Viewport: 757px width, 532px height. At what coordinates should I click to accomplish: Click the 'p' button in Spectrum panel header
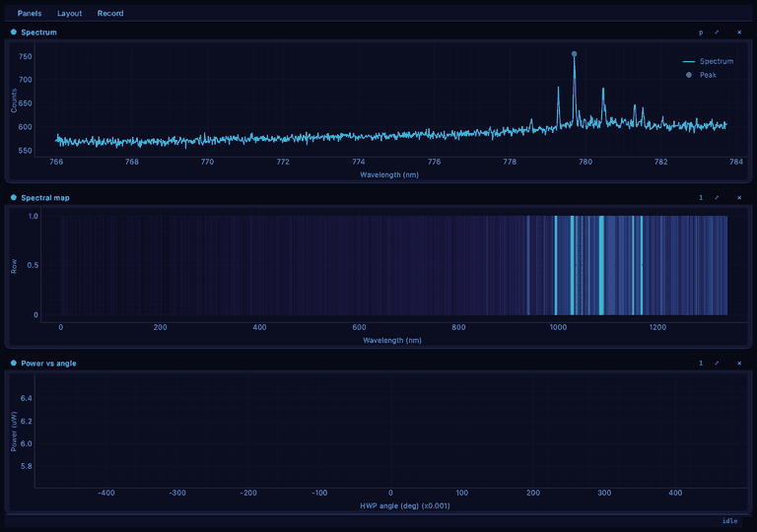pos(701,33)
